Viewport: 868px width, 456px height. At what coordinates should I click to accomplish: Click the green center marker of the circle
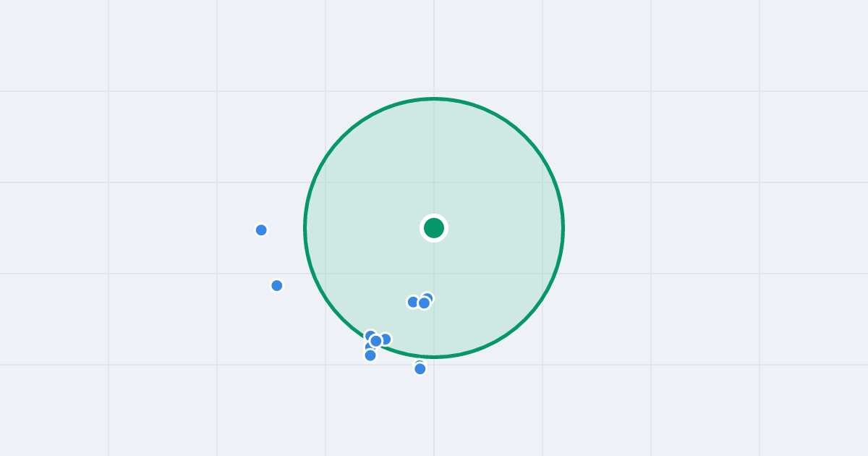click(434, 228)
